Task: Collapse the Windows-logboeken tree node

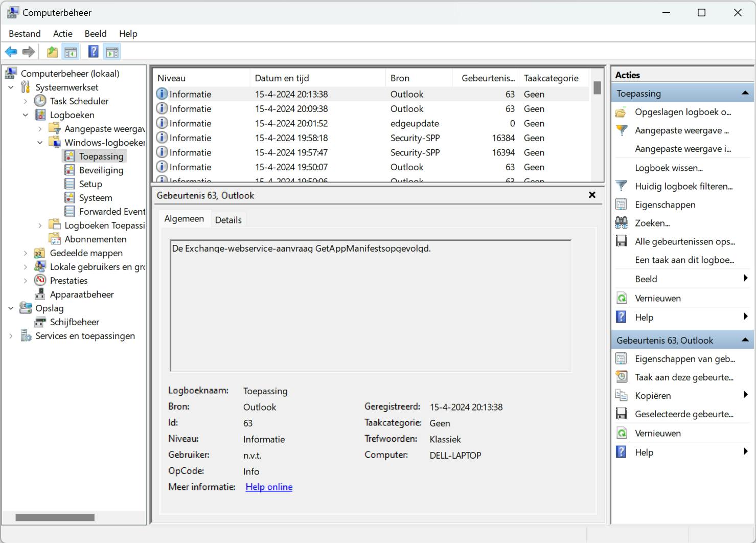Action: pos(40,143)
